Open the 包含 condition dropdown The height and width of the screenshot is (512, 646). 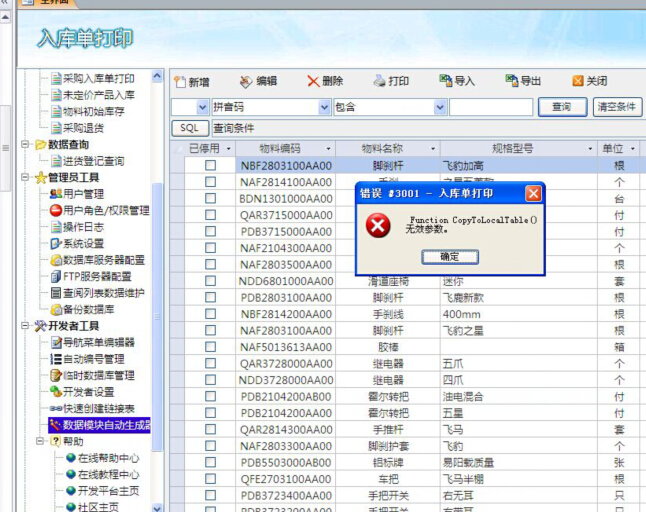(440, 107)
